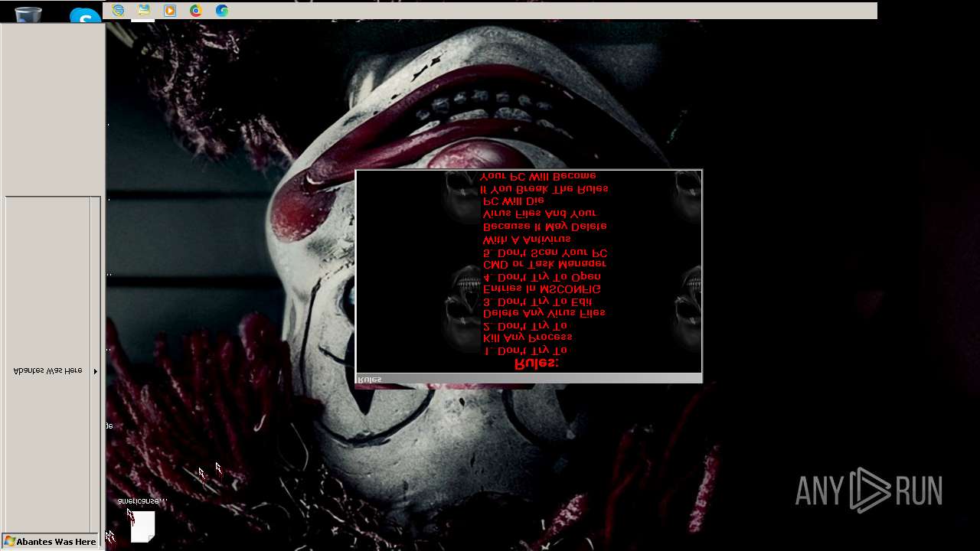
Task: Click the '1. Don't Try To' rule line
Action: pos(525,350)
